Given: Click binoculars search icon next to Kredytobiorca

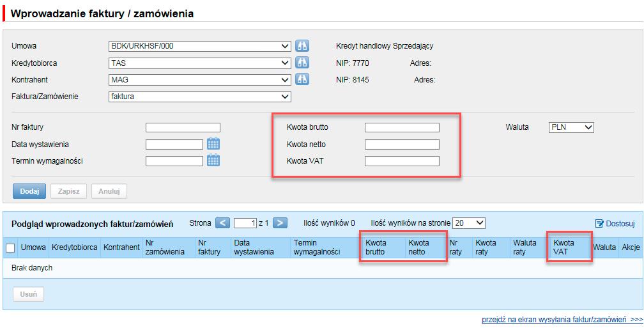Looking at the screenshot, I should point(302,63).
